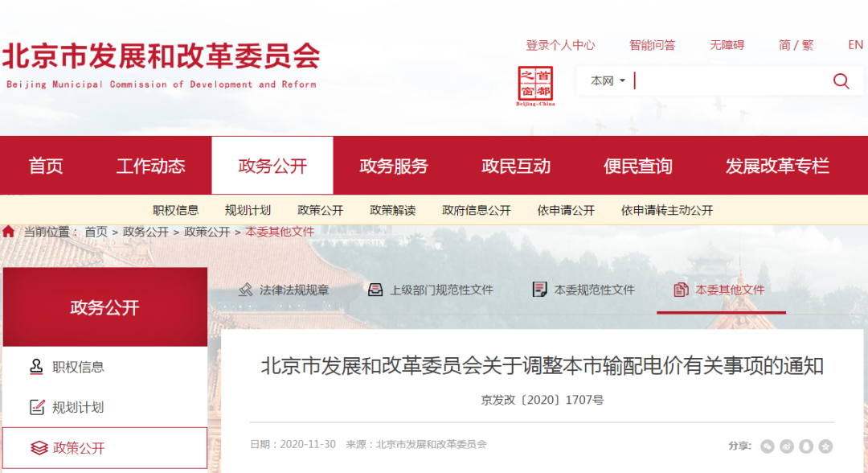Select the 政策公开 sidebar icon
The width and height of the screenshot is (868, 473).
point(35,447)
